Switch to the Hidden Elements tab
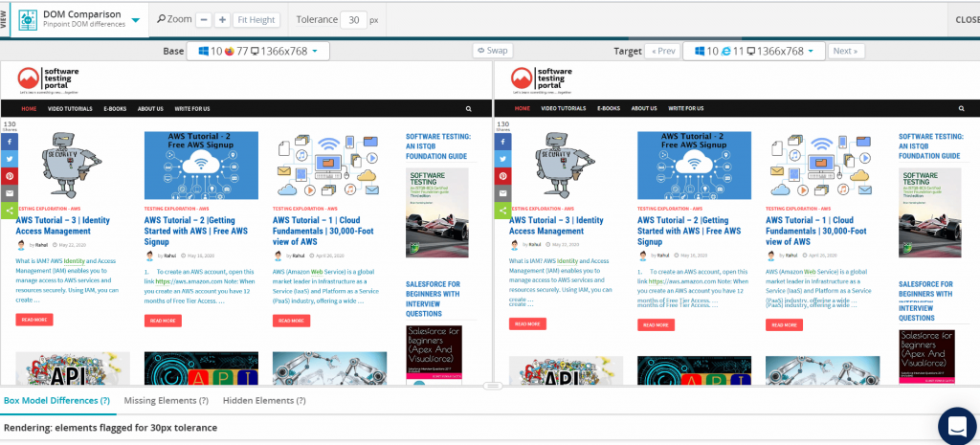The height and width of the screenshot is (445, 980). coord(264,400)
